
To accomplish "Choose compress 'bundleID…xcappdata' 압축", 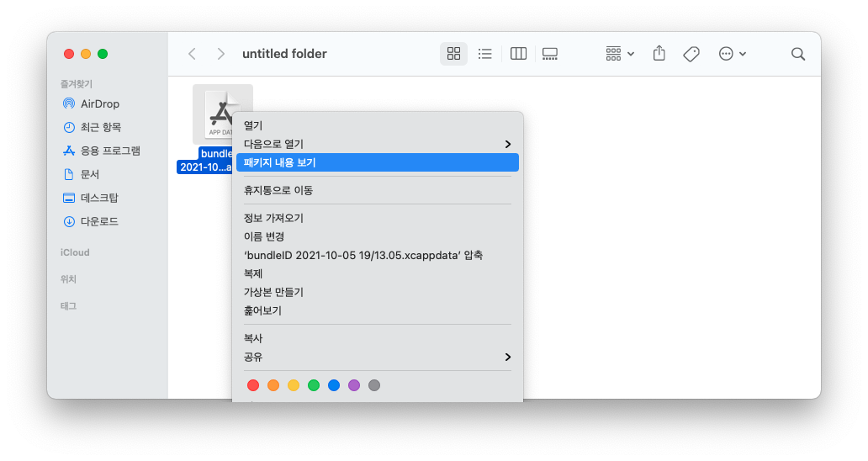I will 378,255.
